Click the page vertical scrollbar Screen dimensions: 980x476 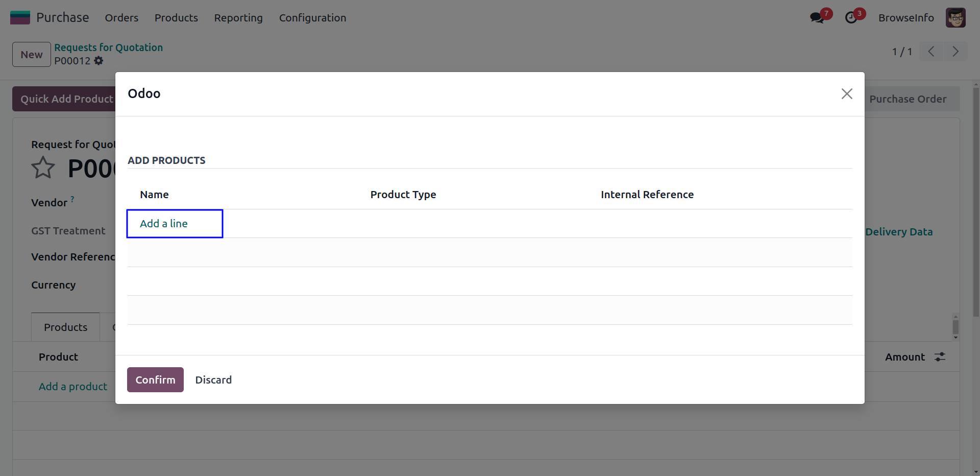click(x=976, y=204)
